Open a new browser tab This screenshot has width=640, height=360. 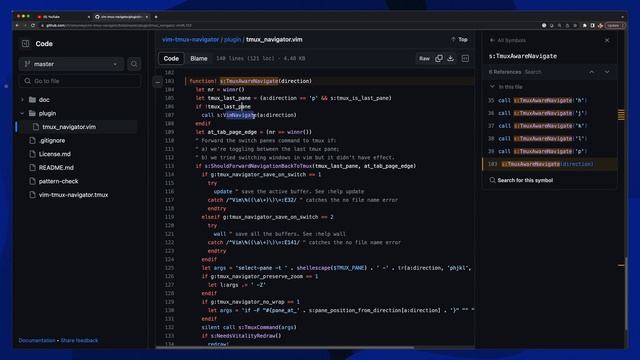[156, 17]
